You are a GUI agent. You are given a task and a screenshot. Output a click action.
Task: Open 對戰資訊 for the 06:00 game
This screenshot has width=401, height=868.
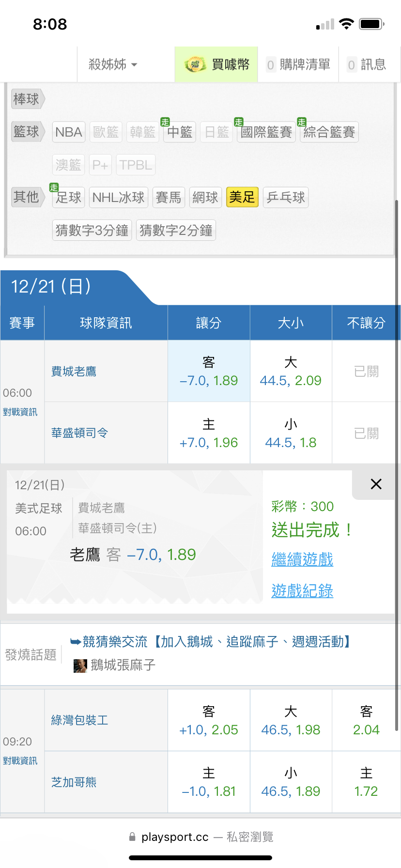(20, 412)
